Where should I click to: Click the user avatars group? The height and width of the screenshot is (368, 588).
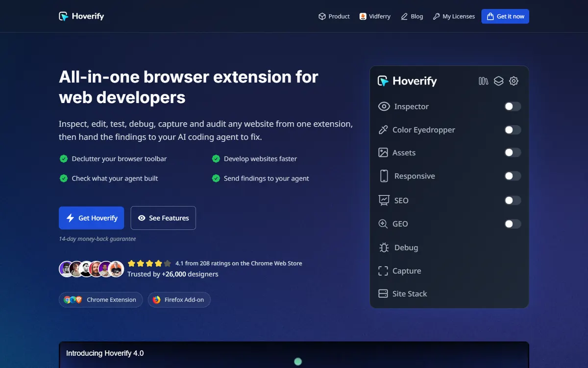click(x=92, y=269)
